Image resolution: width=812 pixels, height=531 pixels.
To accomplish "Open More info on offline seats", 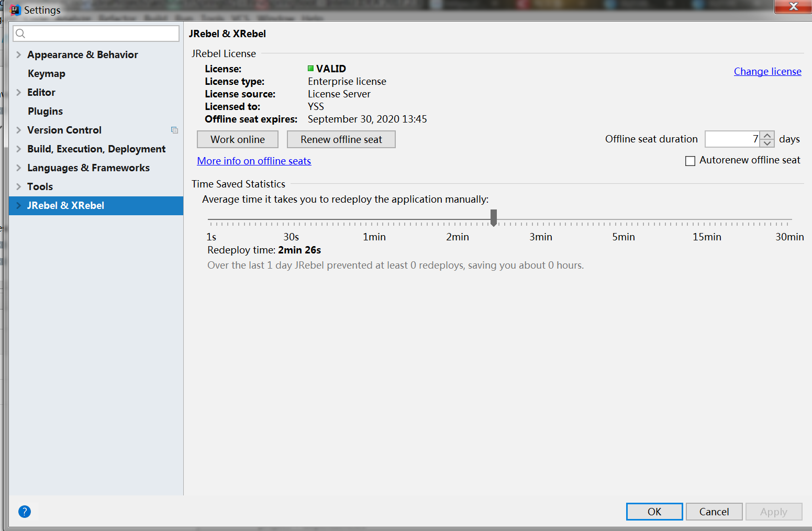I will pos(254,161).
